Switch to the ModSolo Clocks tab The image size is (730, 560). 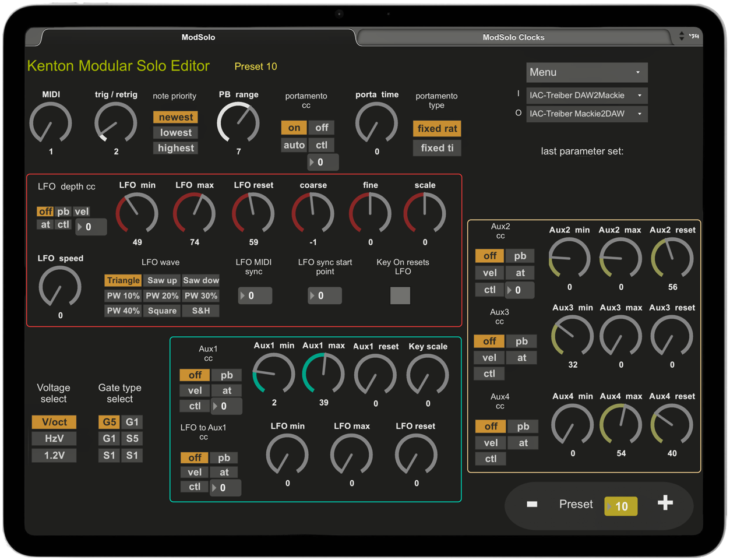click(513, 37)
